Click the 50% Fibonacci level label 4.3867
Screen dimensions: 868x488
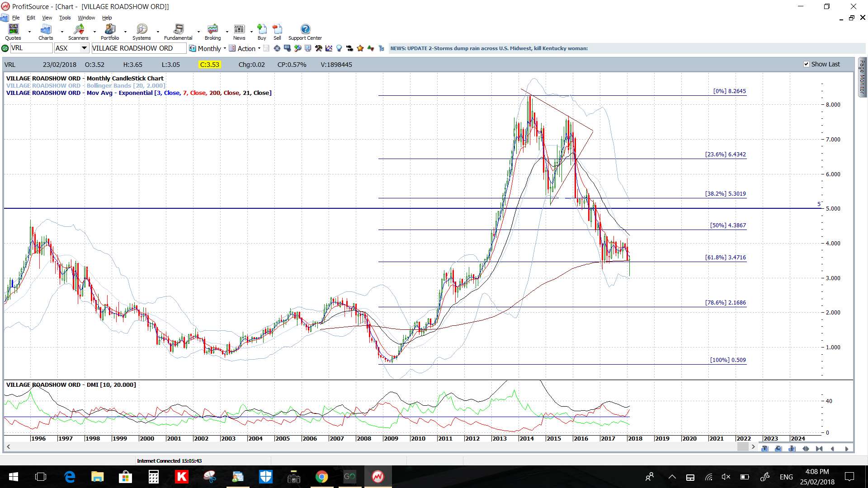click(x=728, y=225)
